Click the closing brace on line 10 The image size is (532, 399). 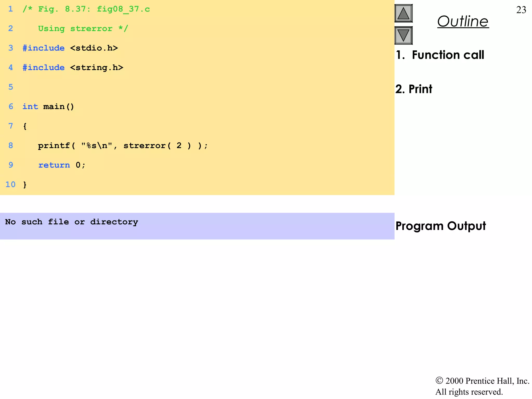click(25, 185)
